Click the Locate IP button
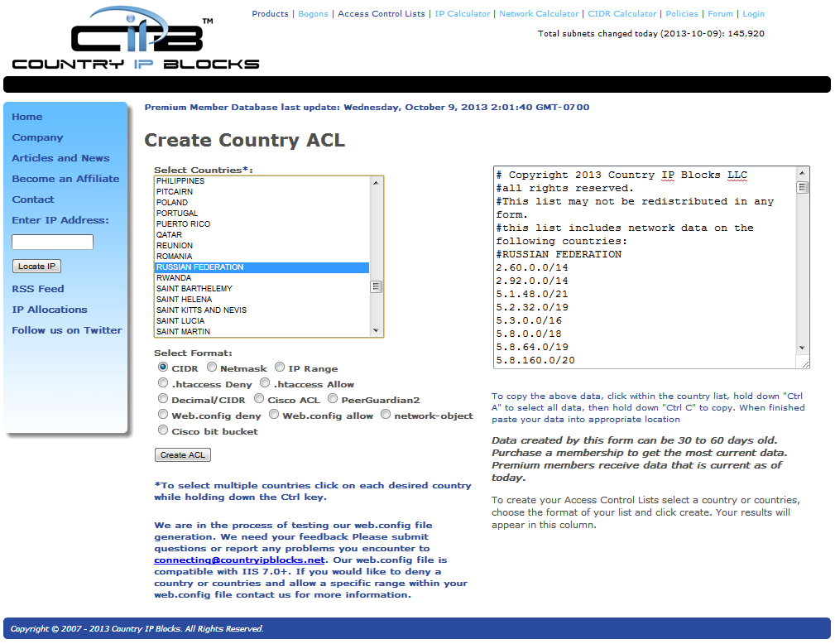The width and height of the screenshot is (835, 644). [x=36, y=267]
